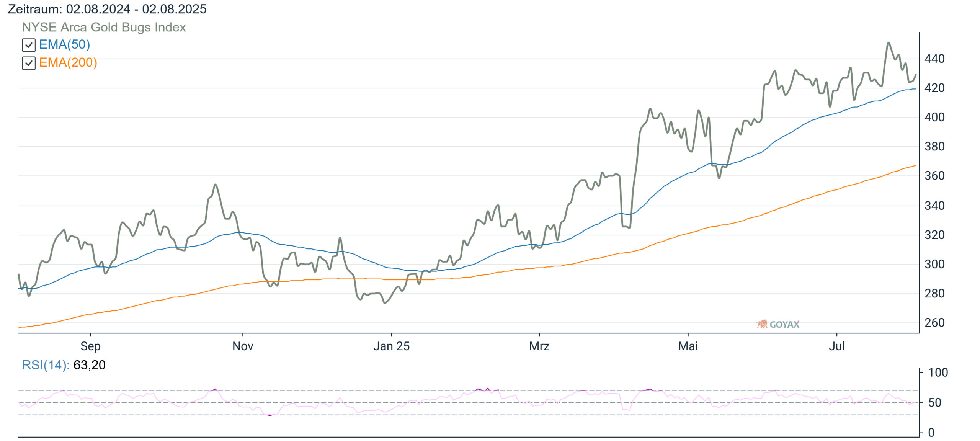Click the Zeitraum date range text

click(x=107, y=9)
